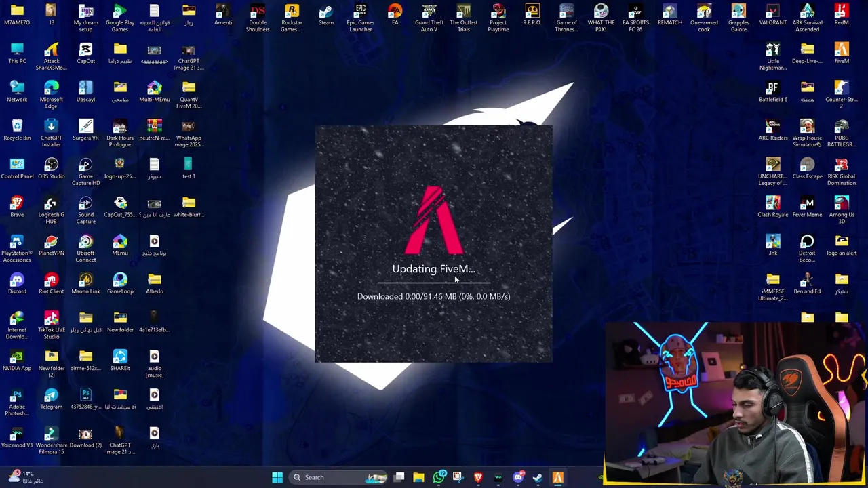Open the Rockstar Games desktop shortcut
The height and width of the screenshot is (488, 868).
[x=292, y=18]
